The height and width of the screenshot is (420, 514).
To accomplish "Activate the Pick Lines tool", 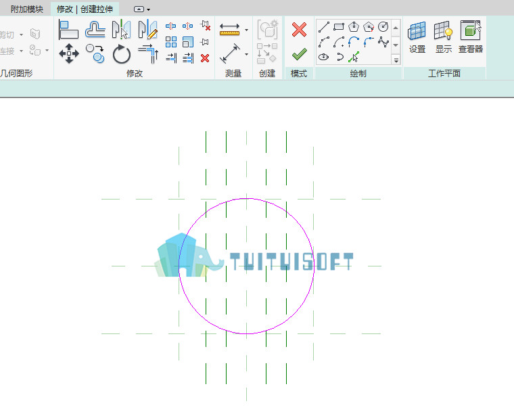I will point(354,57).
